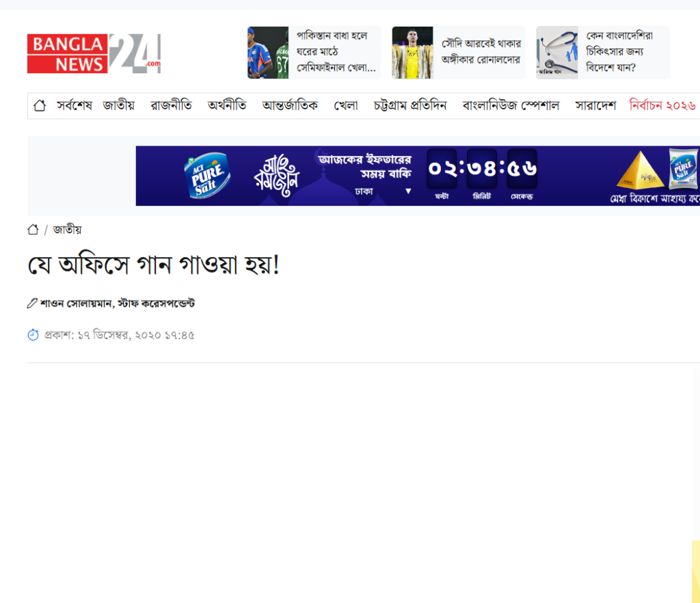Click the Bangla News 24 logo
Screen dimensions: 700x603
tap(94, 53)
